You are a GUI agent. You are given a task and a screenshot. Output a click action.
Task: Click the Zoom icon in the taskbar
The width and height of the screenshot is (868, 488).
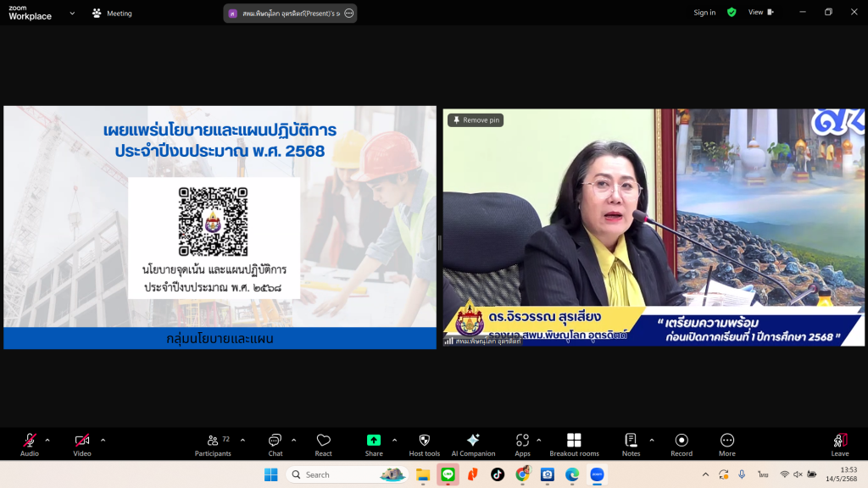tap(597, 474)
